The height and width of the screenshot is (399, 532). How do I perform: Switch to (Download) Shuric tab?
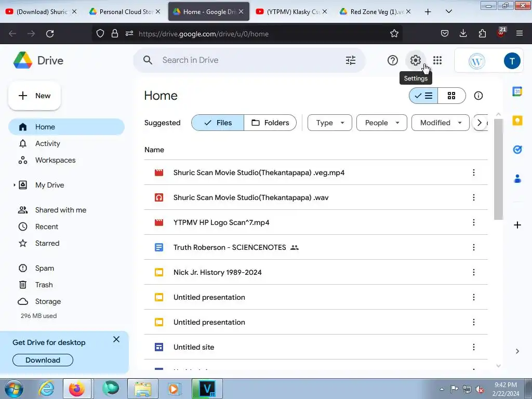42,11
